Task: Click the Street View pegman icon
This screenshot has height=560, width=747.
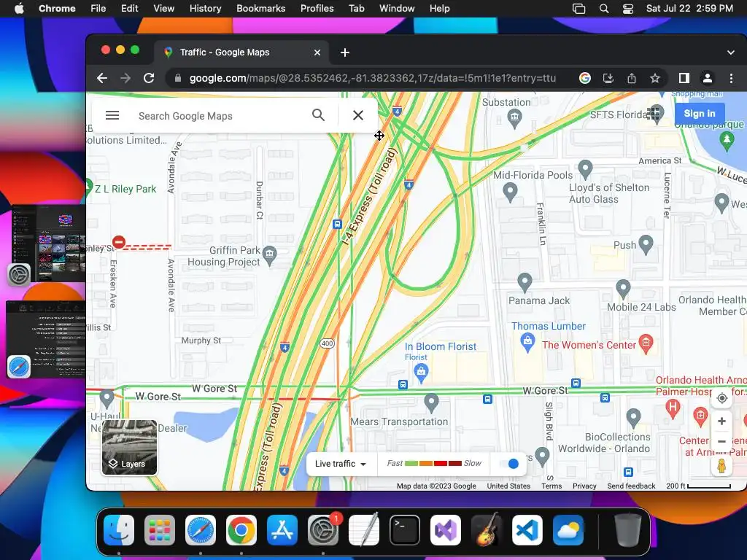Action: pos(721,465)
